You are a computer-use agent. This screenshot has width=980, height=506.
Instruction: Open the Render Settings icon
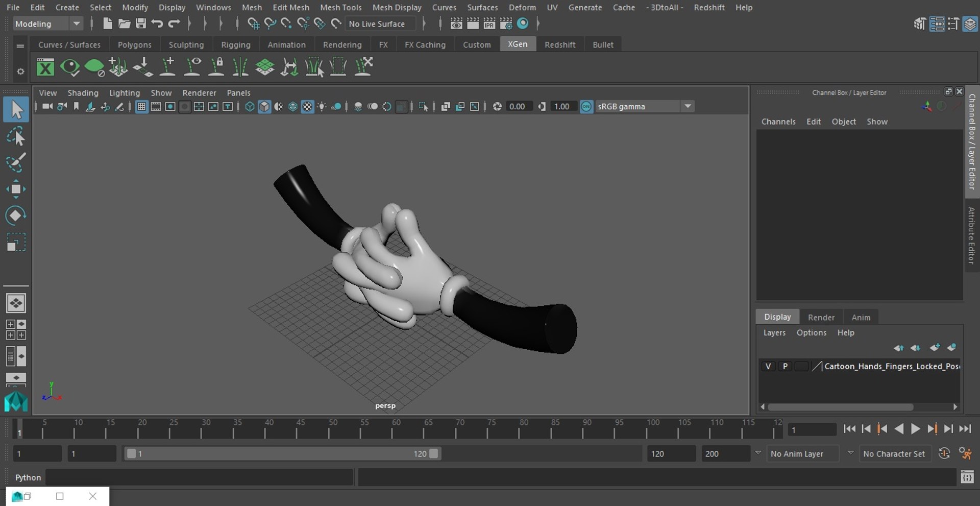(x=506, y=23)
